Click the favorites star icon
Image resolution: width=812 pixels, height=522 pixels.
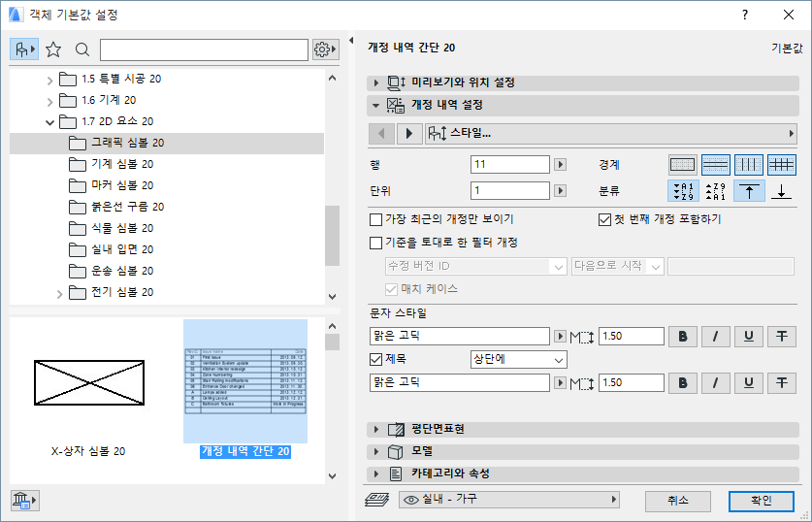(53, 49)
